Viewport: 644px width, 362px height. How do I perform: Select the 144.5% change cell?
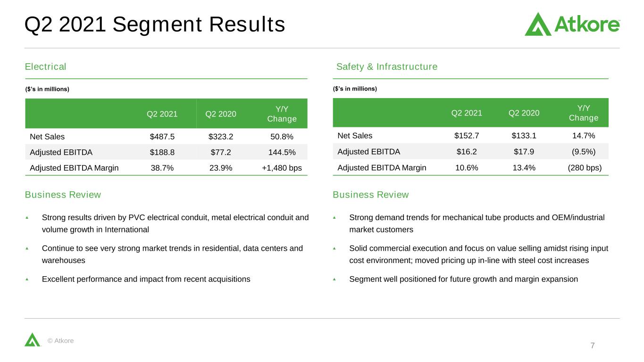(x=282, y=152)
